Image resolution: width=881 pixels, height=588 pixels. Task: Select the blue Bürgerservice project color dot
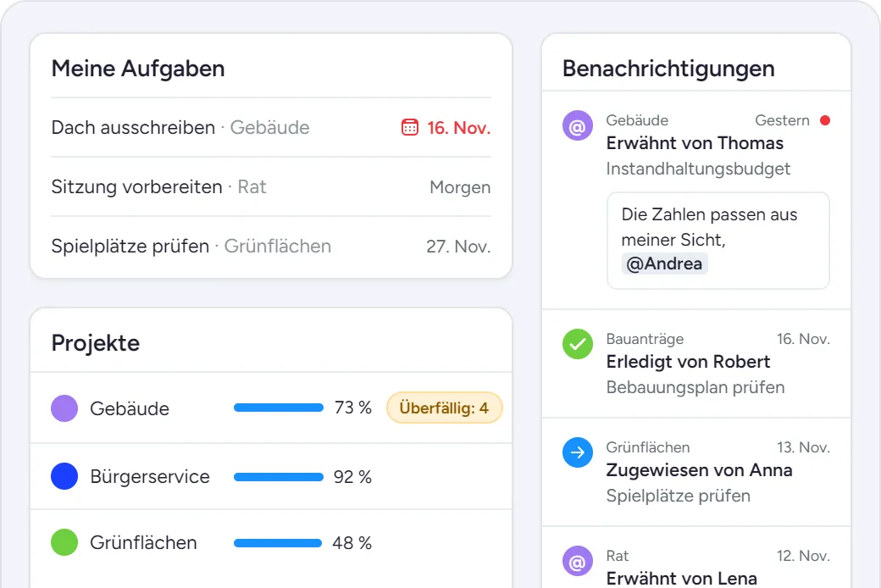(64, 476)
